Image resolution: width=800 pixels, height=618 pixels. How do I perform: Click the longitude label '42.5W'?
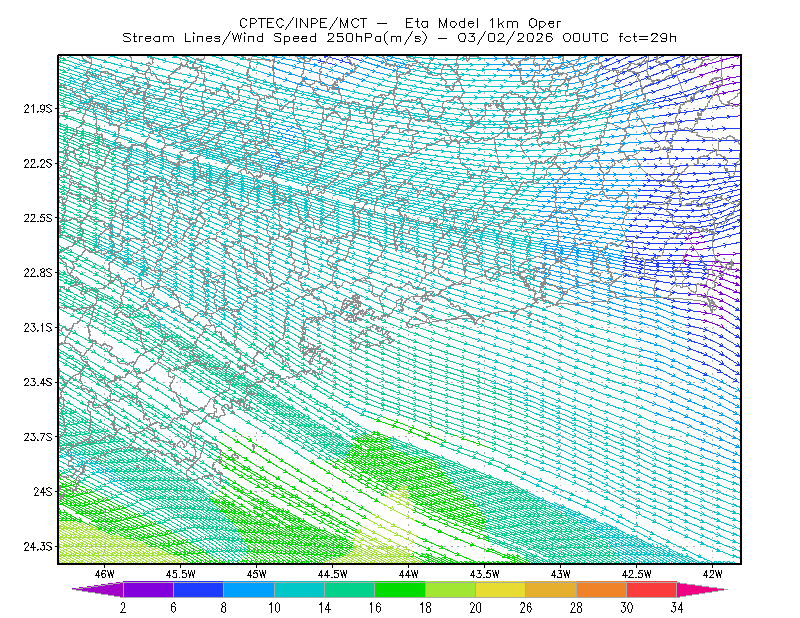point(637,574)
